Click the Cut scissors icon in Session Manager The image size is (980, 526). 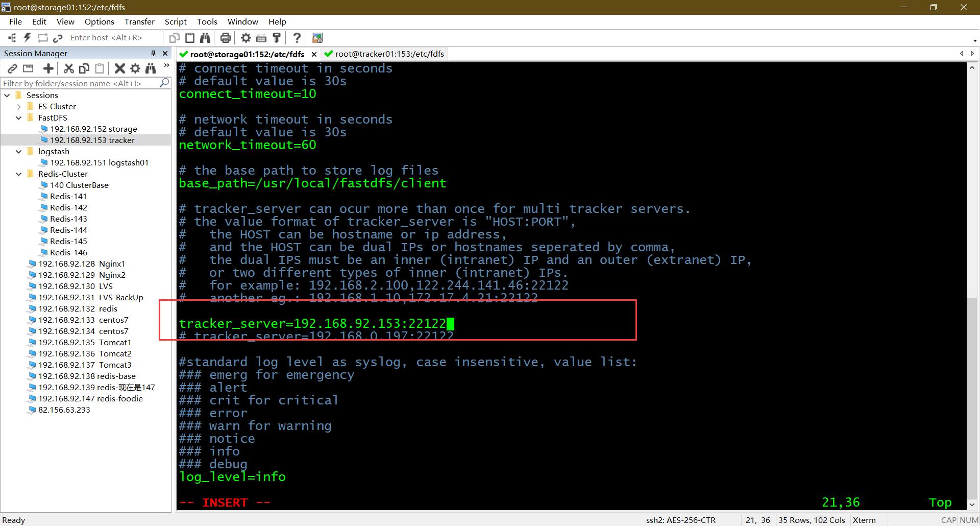pyautogui.click(x=69, y=68)
